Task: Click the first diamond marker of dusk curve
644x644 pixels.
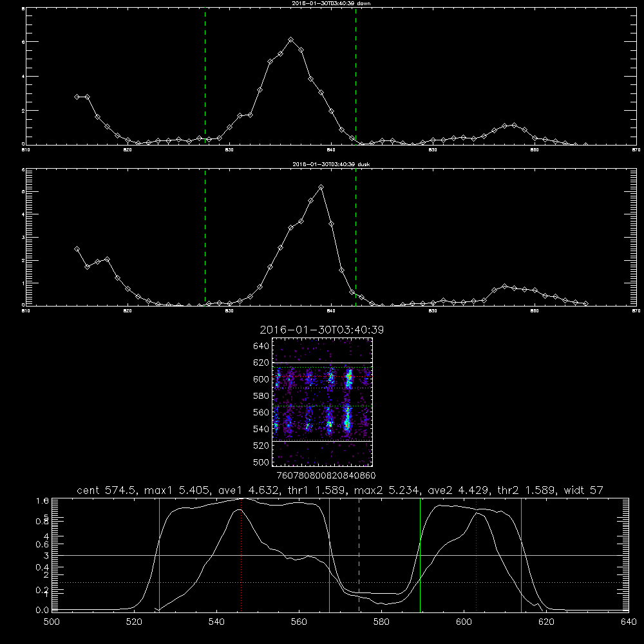Action: [77, 249]
